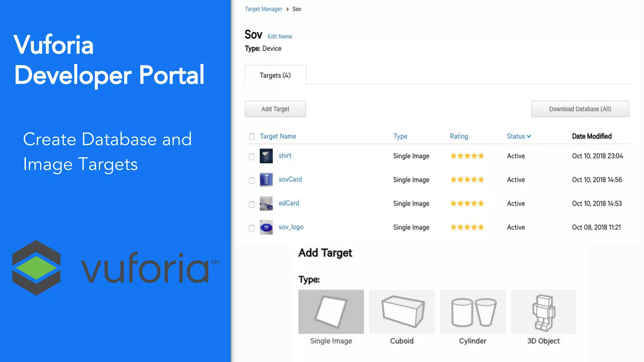Open the shirt target thumbnail
The width and height of the screenshot is (644, 362).
pyautogui.click(x=266, y=156)
